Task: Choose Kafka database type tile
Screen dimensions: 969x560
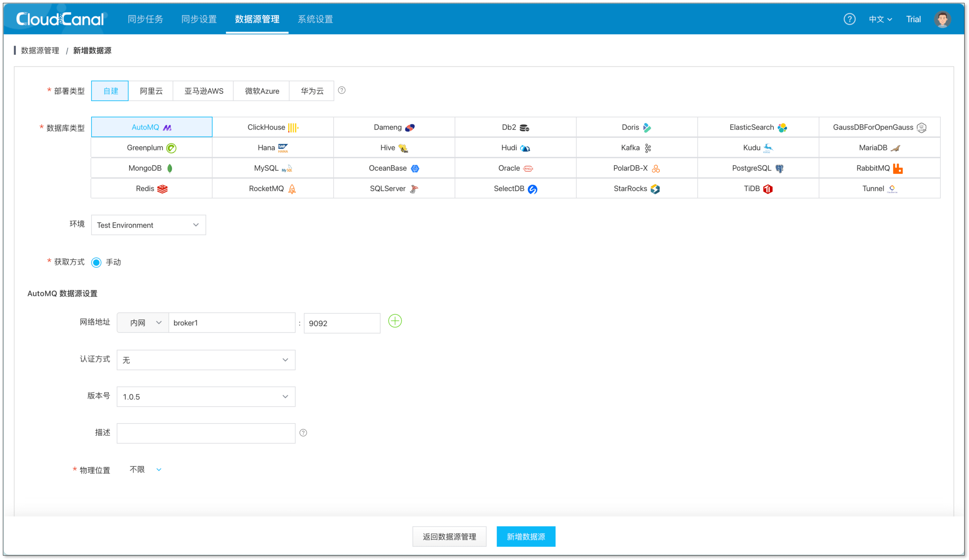Action: click(x=637, y=148)
